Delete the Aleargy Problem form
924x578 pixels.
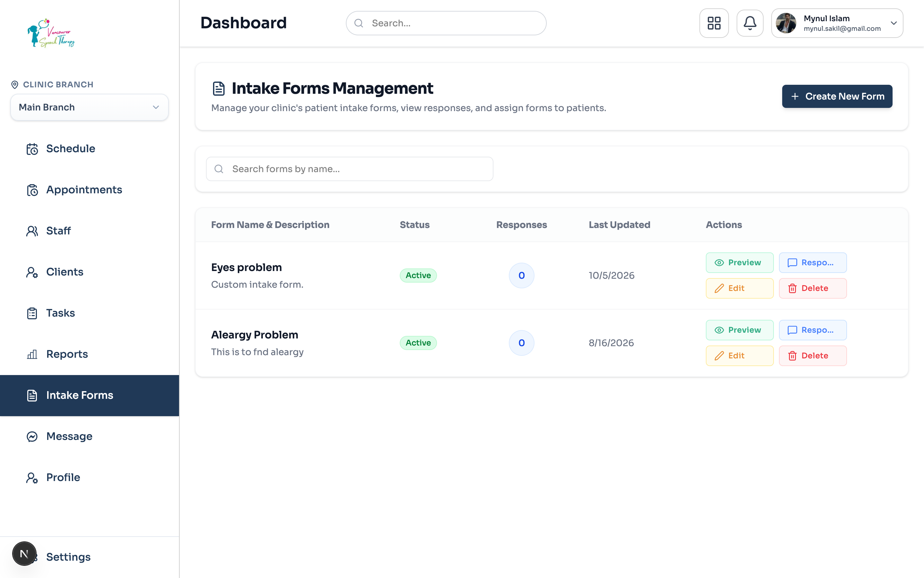812,355
